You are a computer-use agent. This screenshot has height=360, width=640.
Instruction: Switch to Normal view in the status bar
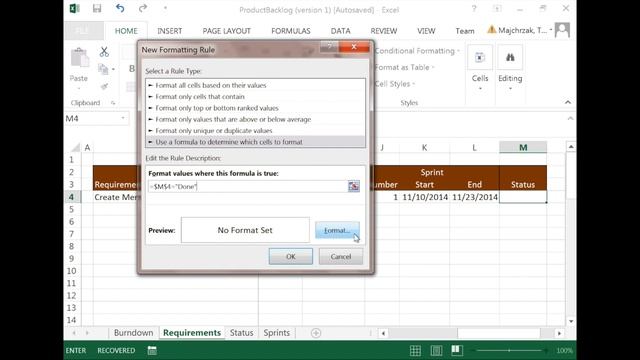pos(415,350)
